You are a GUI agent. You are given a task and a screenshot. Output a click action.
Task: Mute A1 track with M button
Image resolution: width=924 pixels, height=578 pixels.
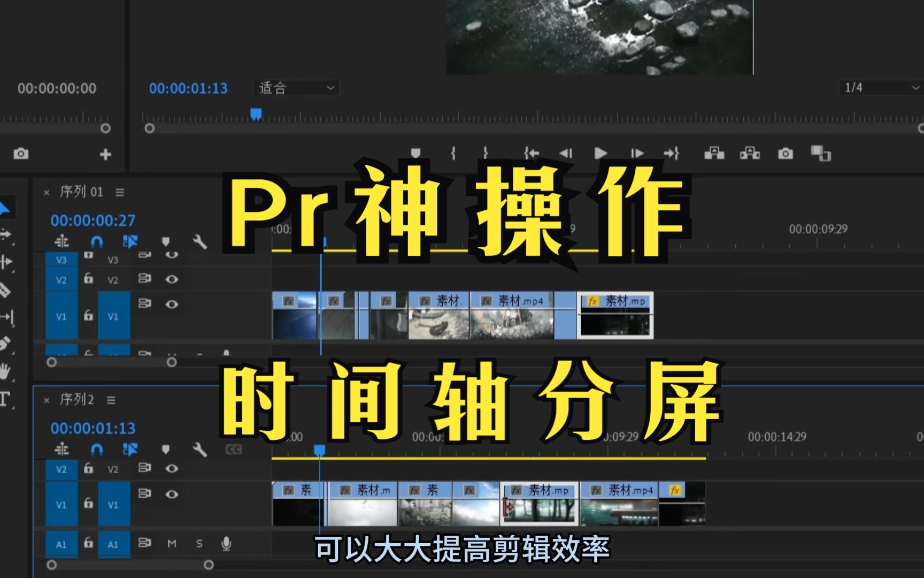click(x=172, y=544)
